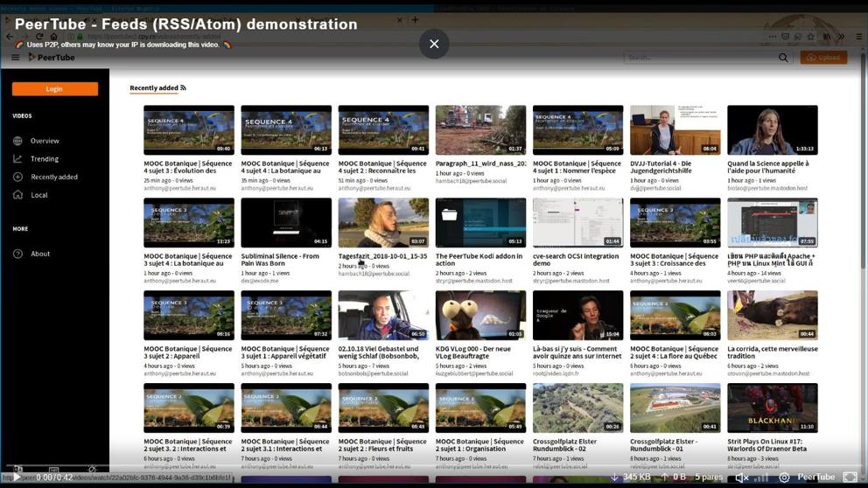Click the 345 KB download speed indicator

(631, 477)
